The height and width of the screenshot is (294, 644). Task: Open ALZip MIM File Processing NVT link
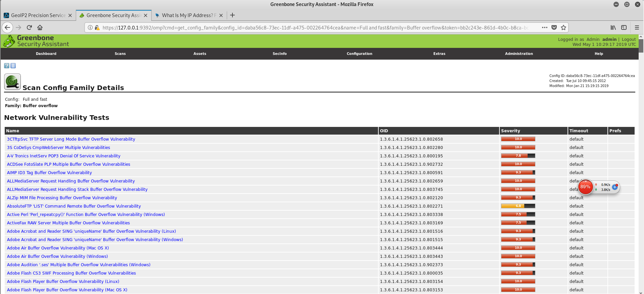tap(62, 198)
